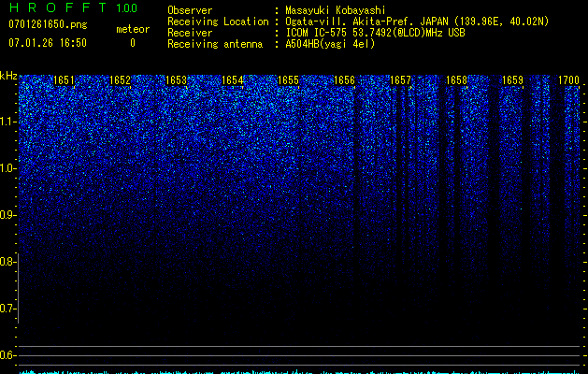588x374 pixels.
Task: Click the 0.8 kHz axis label
Action: coord(7,262)
